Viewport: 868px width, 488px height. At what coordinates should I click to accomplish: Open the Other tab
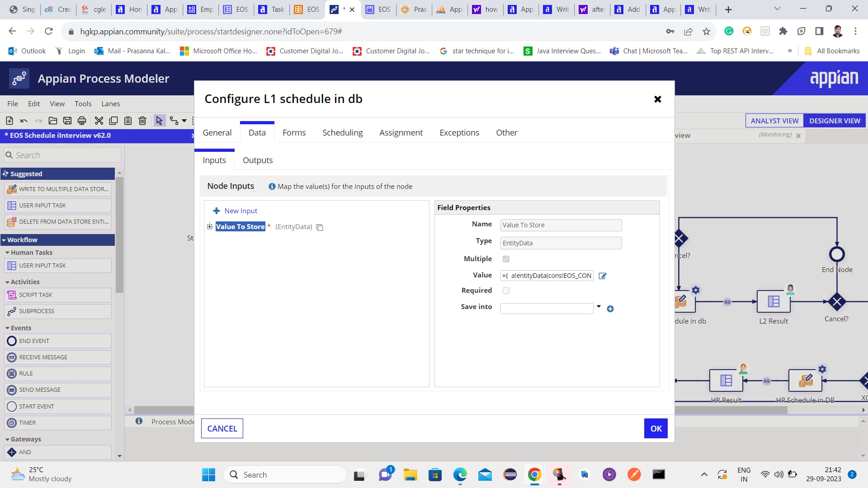[507, 132]
